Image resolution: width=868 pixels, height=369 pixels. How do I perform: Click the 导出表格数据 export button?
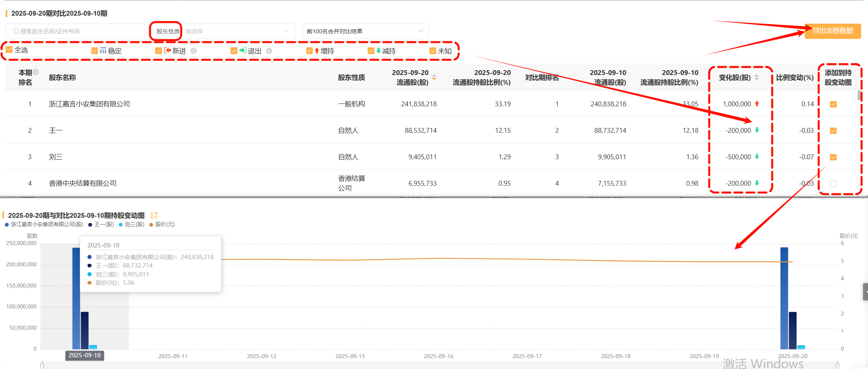pyautogui.click(x=833, y=31)
